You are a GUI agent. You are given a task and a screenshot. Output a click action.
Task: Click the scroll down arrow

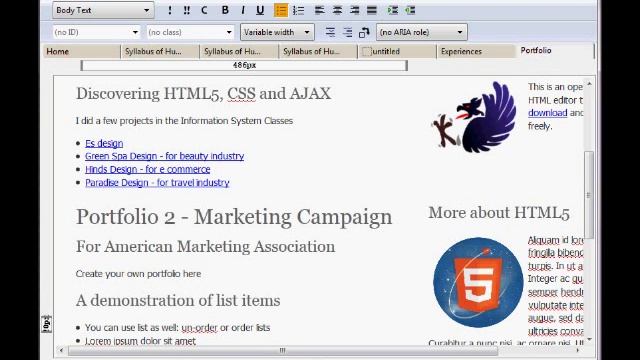tap(589, 339)
